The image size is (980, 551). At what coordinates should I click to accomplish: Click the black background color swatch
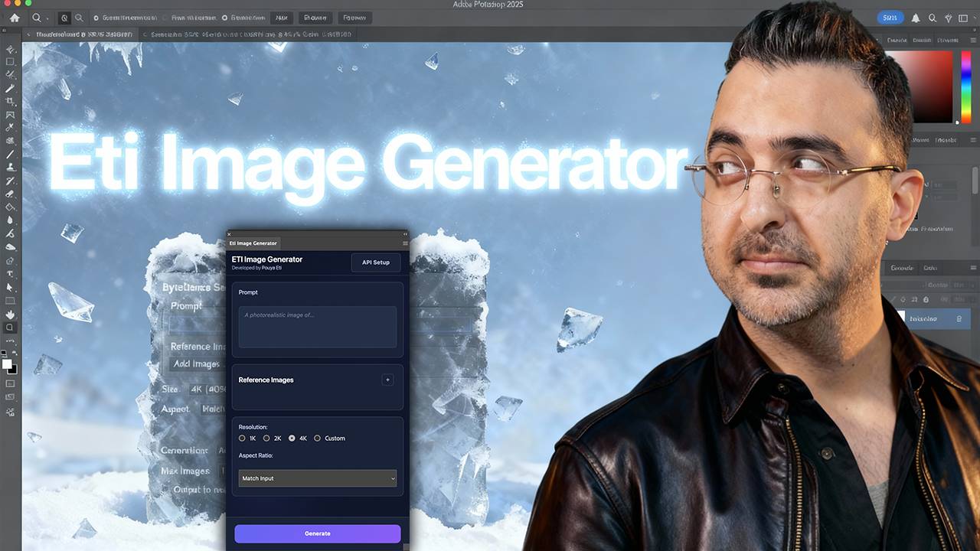13,370
